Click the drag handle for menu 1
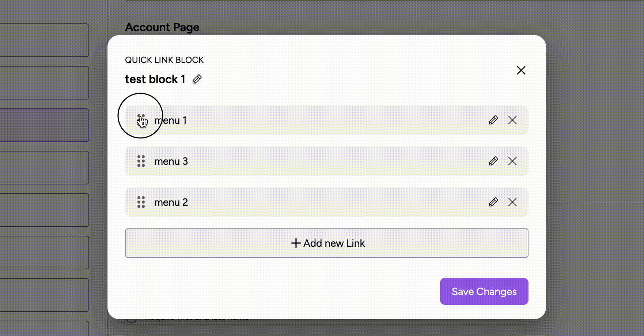644x336 pixels. tap(141, 120)
